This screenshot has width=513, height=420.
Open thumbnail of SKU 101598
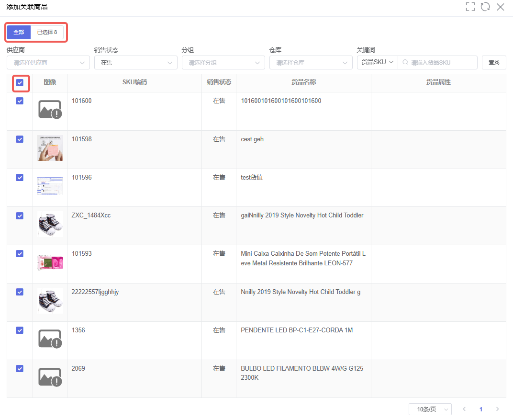50,148
